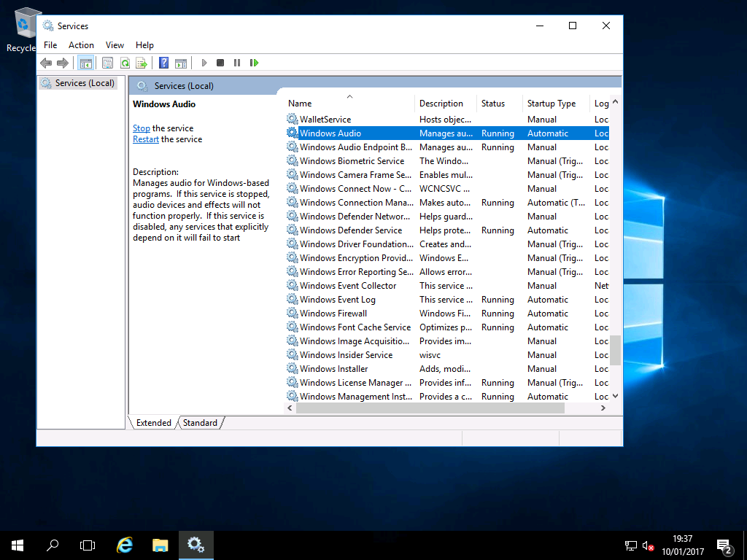Click the gear icon beside Windows Insider Service
747x560 pixels.
pyautogui.click(x=292, y=354)
